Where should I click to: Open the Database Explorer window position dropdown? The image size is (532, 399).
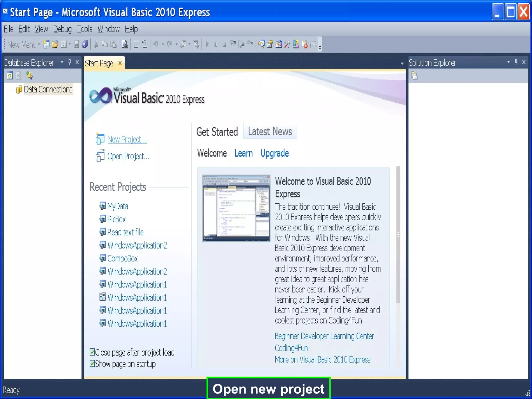pyautogui.click(x=62, y=62)
